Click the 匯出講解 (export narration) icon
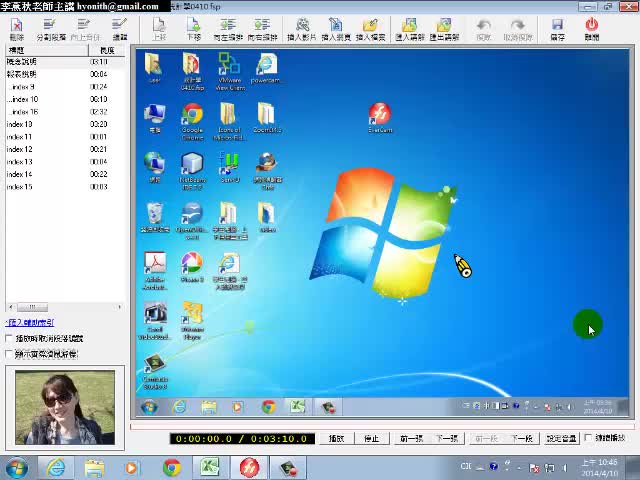 click(444, 29)
